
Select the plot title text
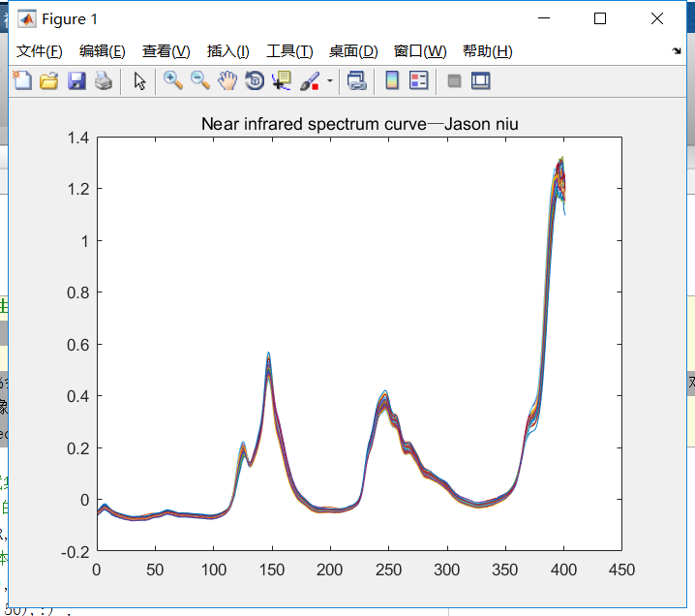click(359, 124)
